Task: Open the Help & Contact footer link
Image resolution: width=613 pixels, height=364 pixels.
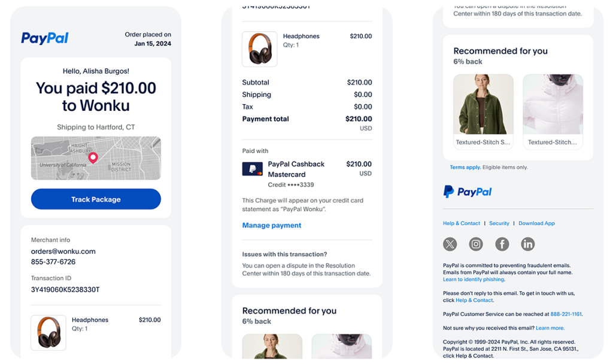Action: coord(462,223)
